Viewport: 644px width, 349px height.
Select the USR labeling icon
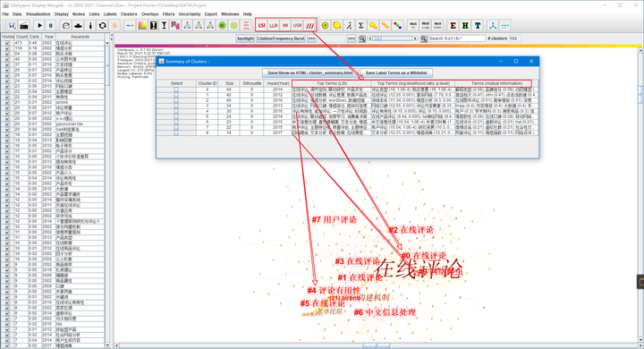pos(297,25)
